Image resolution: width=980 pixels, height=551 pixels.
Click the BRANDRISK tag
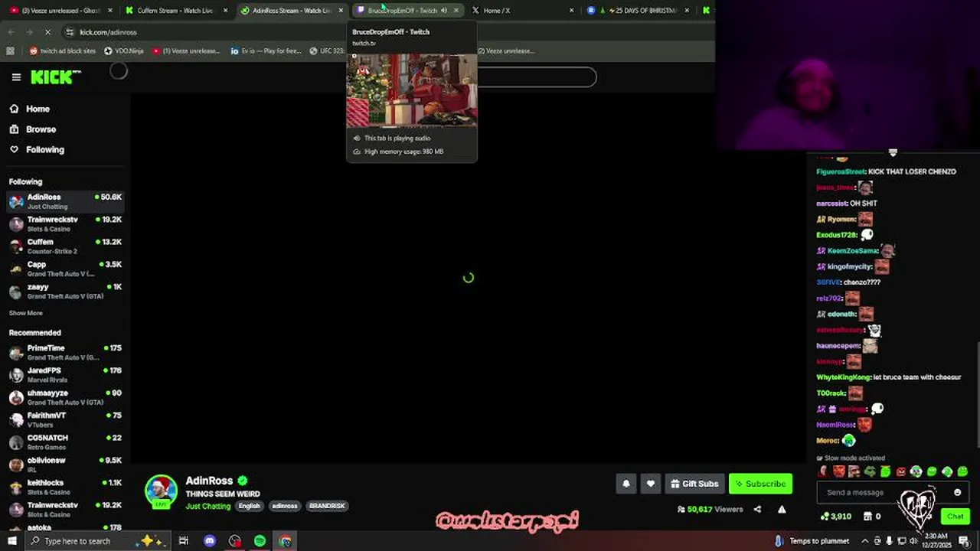pos(327,506)
